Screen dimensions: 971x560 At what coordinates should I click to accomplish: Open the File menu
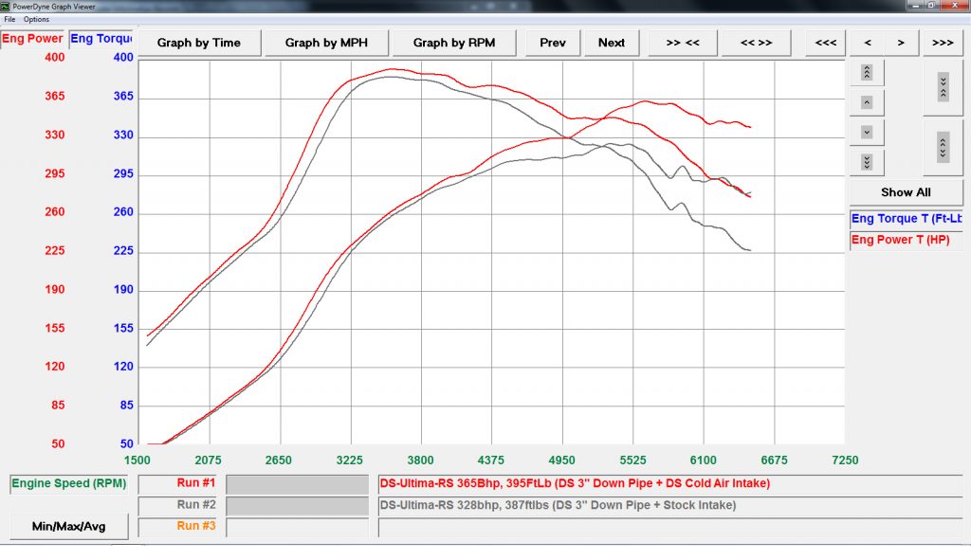pos(9,19)
